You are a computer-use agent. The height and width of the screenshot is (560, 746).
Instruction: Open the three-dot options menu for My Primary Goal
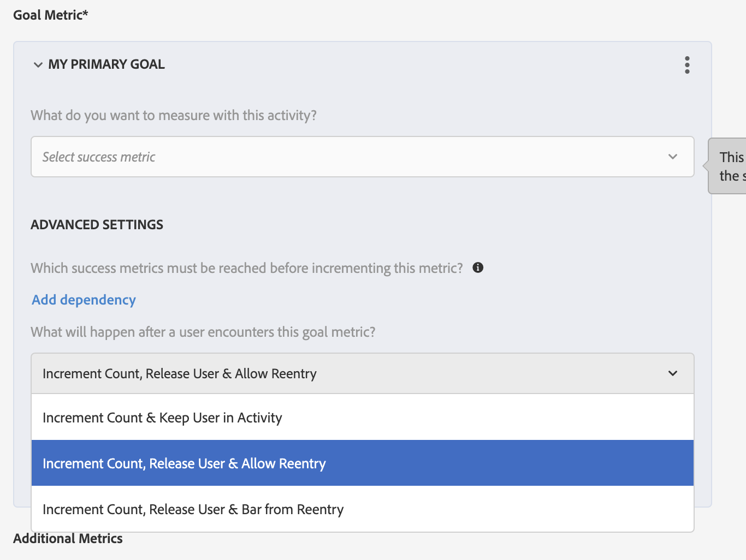[687, 64]
